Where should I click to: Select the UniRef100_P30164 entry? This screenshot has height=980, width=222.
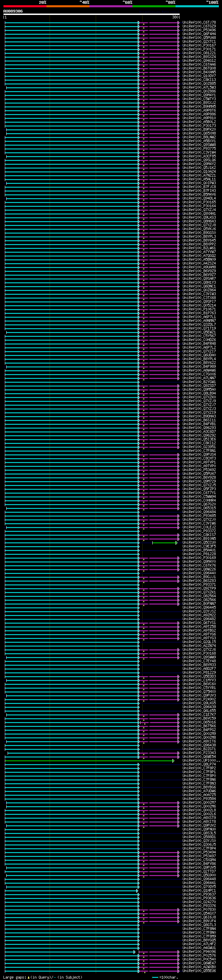coord(199,206)
